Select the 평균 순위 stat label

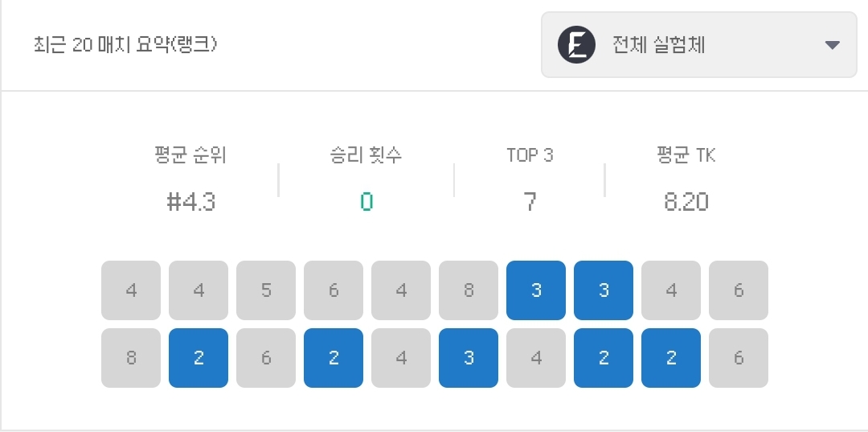[190, 155]
